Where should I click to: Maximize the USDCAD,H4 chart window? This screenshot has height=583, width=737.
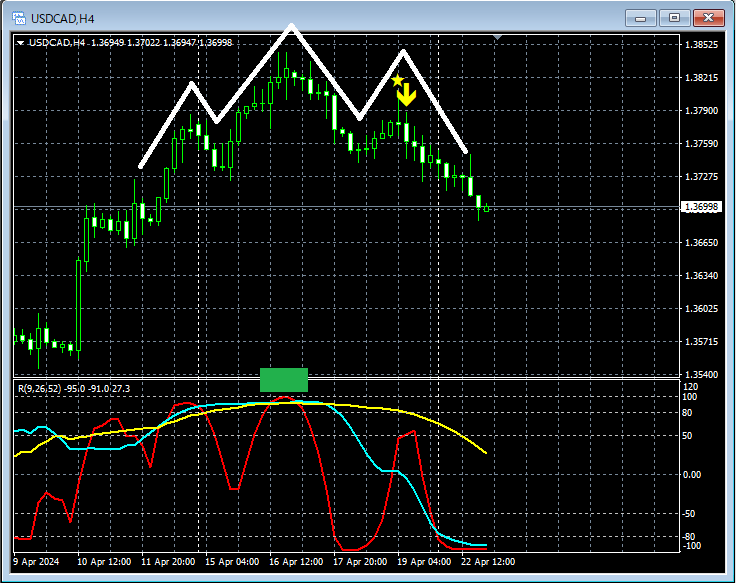pos(674,18)
